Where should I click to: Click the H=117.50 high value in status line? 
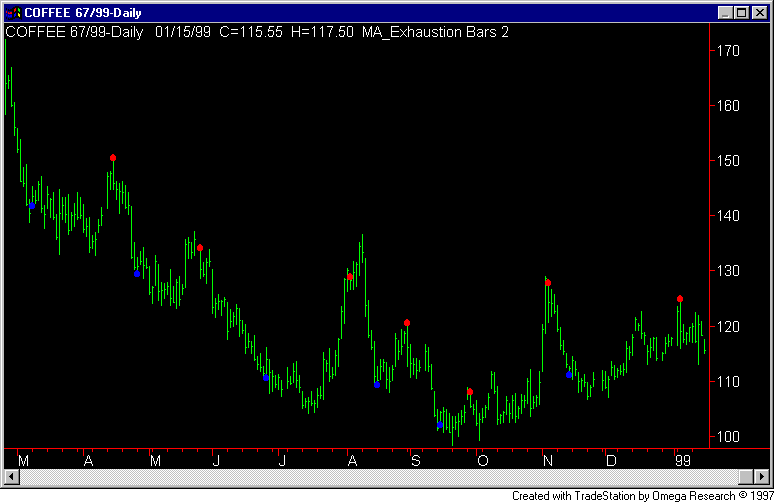click(322, 32)
